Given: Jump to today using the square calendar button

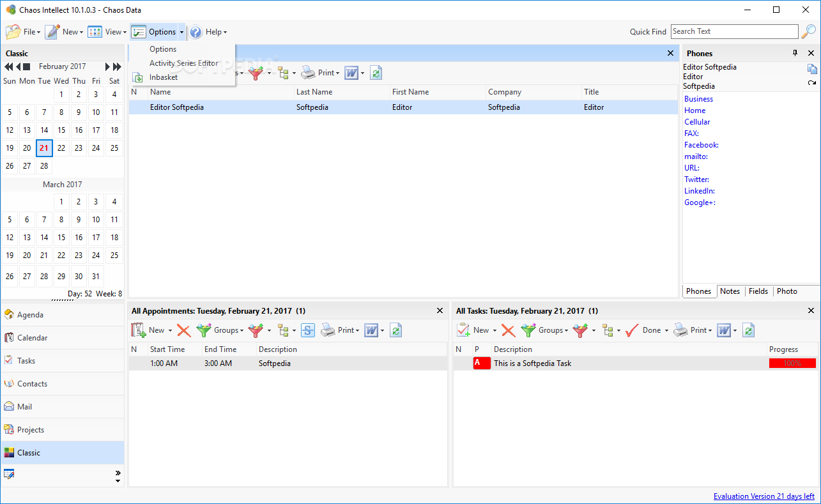Looking at the screenshot, I should click(x=27, y=66).
